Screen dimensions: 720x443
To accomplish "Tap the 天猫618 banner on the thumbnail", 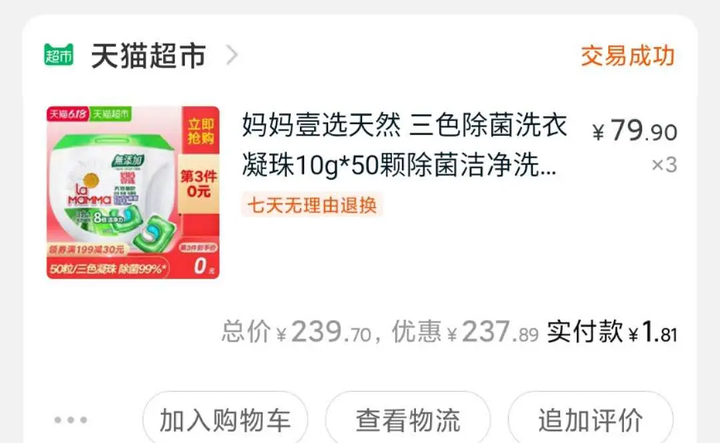I will coord(68,114).
